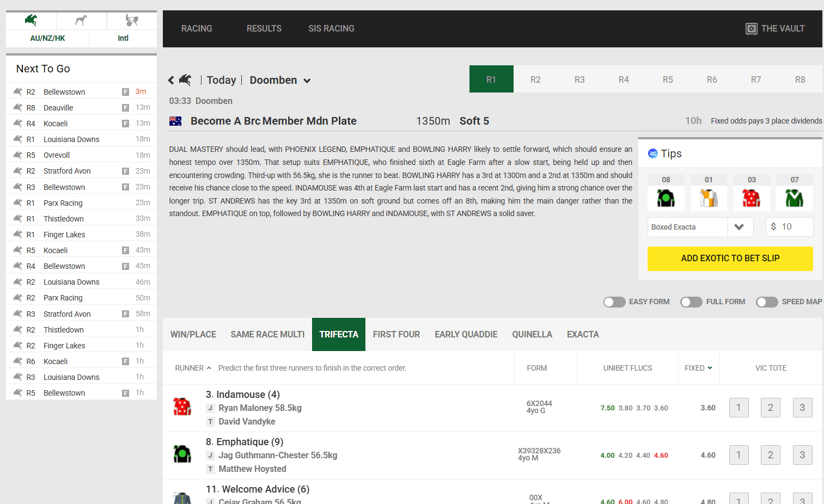The image size is (824, 504).
Task: Click the Tips logo icon
Action: (x=652, y=153)
